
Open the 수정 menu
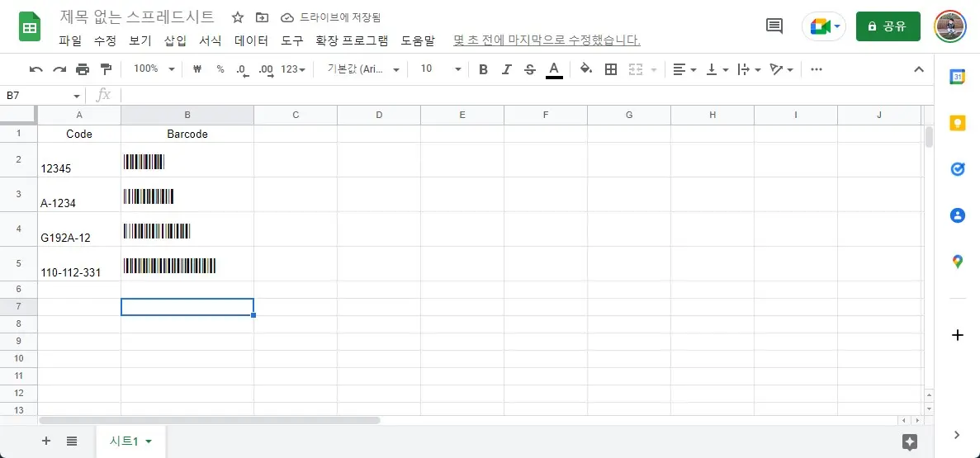coord(105,40)
